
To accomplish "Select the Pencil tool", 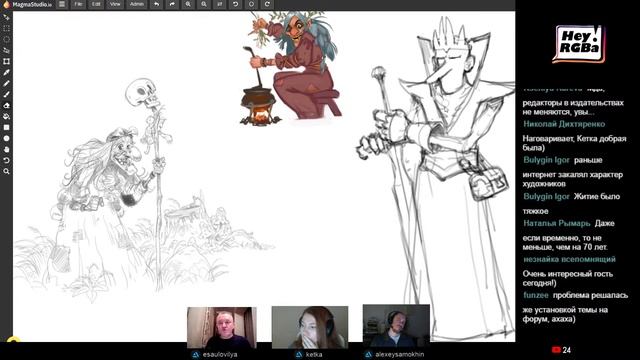I will (x=6, y=84).
